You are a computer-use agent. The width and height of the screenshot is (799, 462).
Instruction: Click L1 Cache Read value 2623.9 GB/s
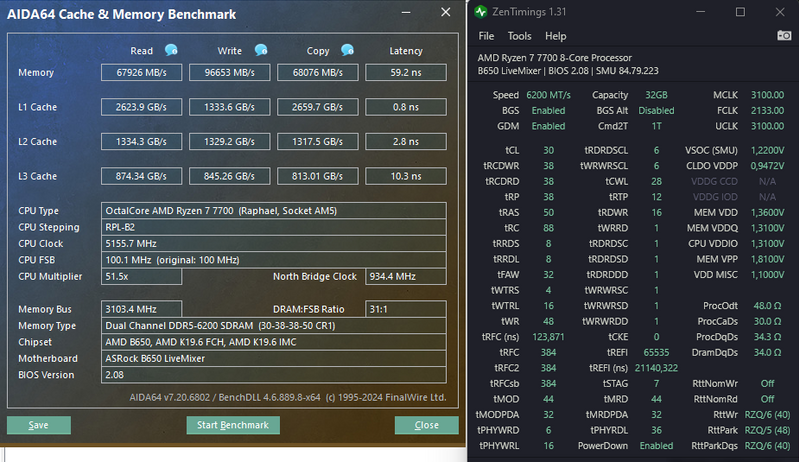[x=142, y=107]
